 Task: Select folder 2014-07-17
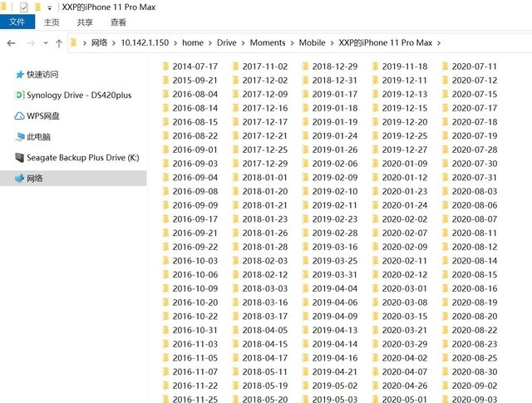click(195, 66)
